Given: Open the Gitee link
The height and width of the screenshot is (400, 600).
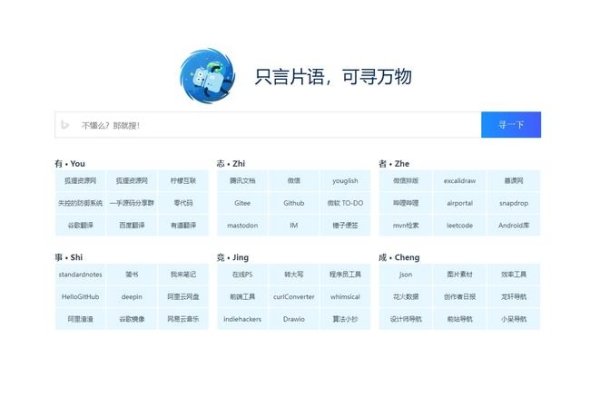Looking at the screenshot, I should click(x=242, y=203).
